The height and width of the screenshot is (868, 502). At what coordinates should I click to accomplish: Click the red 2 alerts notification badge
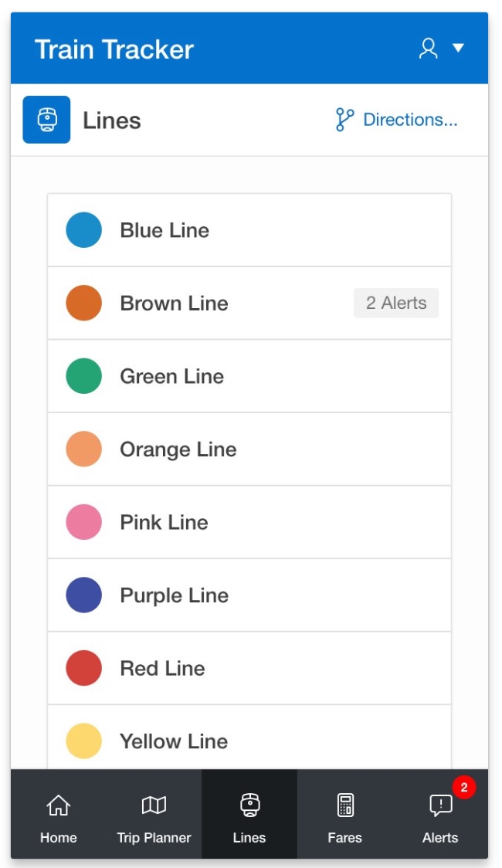coord(463,788)
